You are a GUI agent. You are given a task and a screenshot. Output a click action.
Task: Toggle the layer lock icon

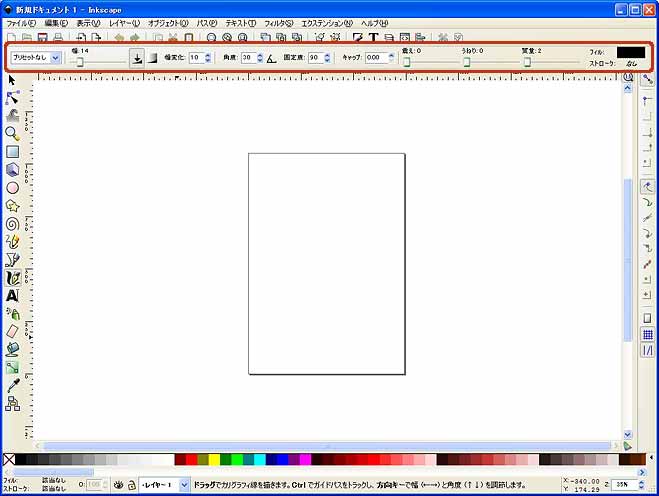click(130, 484)
